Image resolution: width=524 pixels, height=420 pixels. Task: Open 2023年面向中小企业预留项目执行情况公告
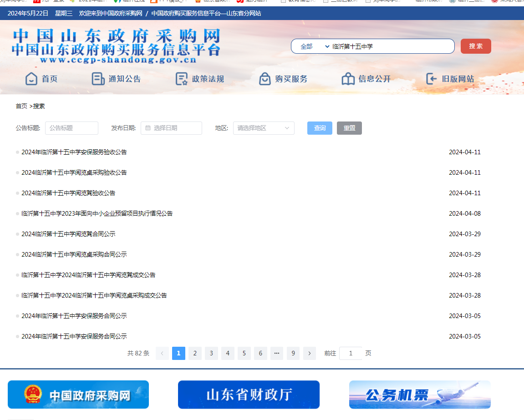(x=97, y=213)
